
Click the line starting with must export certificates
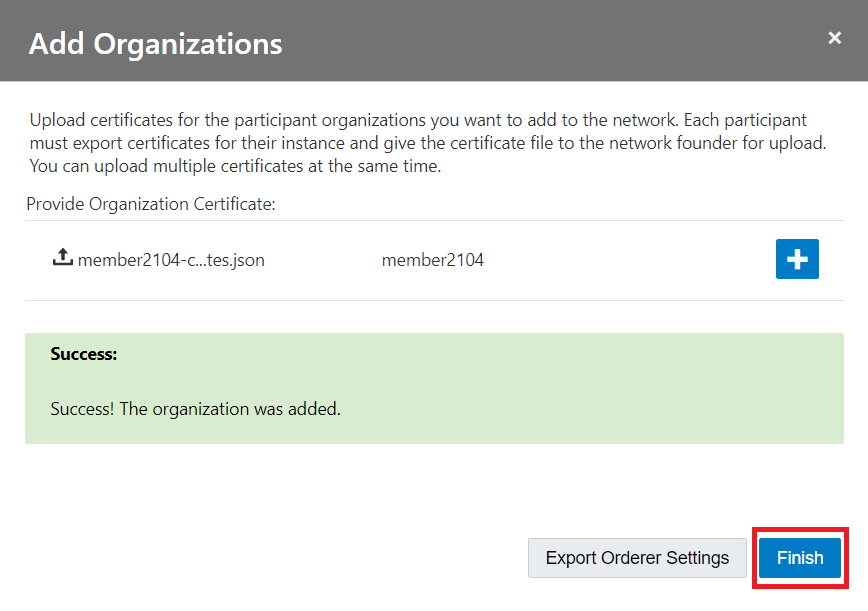coord(428,143)
